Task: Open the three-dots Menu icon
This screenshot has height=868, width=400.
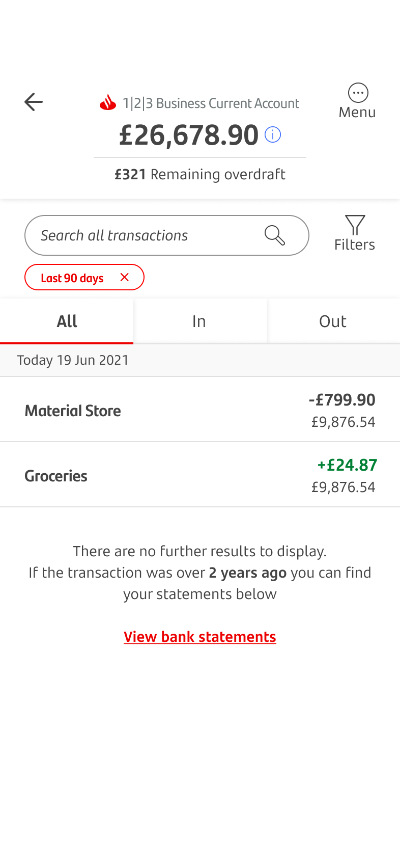Action: 358,93
